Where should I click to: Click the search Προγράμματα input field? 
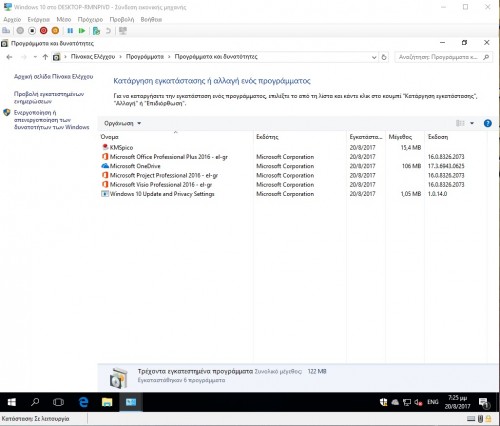pyautogui.click(x=438, y=57)
